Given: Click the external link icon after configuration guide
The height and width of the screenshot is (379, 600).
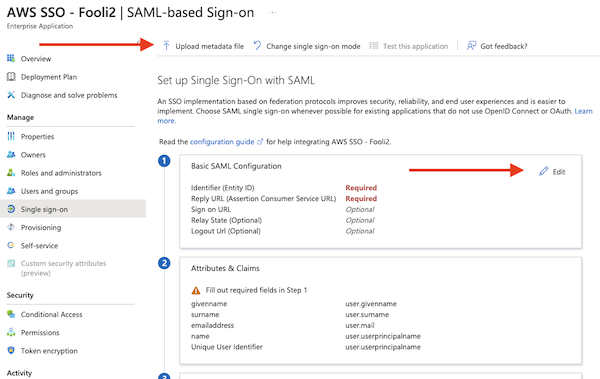Looking at the screenshot, I should (260, 142).
